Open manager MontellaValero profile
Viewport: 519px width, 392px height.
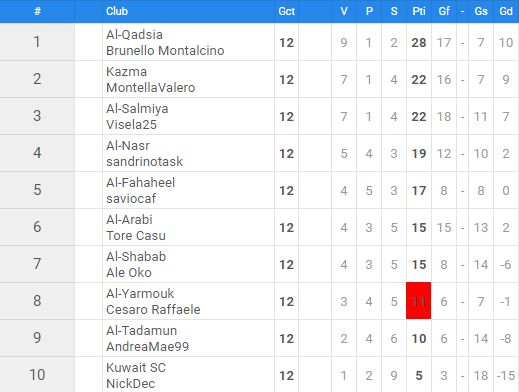(x=150, y=88)
